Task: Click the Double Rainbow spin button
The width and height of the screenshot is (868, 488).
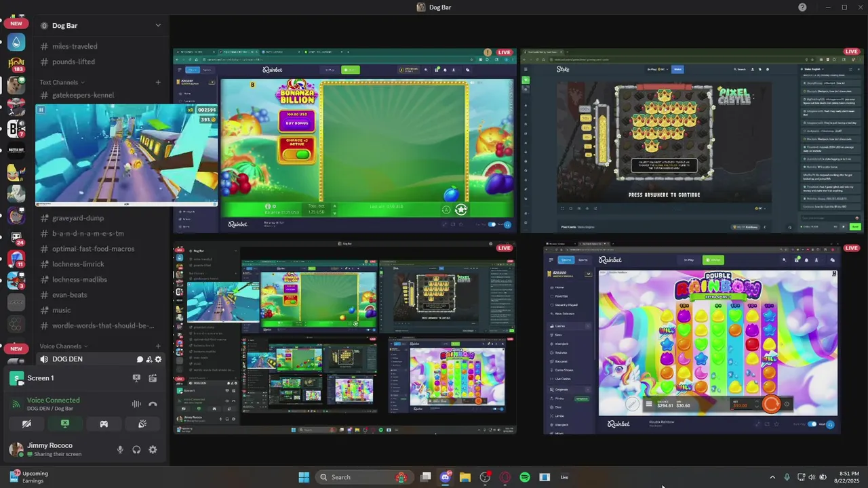Action: click(771, 404)
